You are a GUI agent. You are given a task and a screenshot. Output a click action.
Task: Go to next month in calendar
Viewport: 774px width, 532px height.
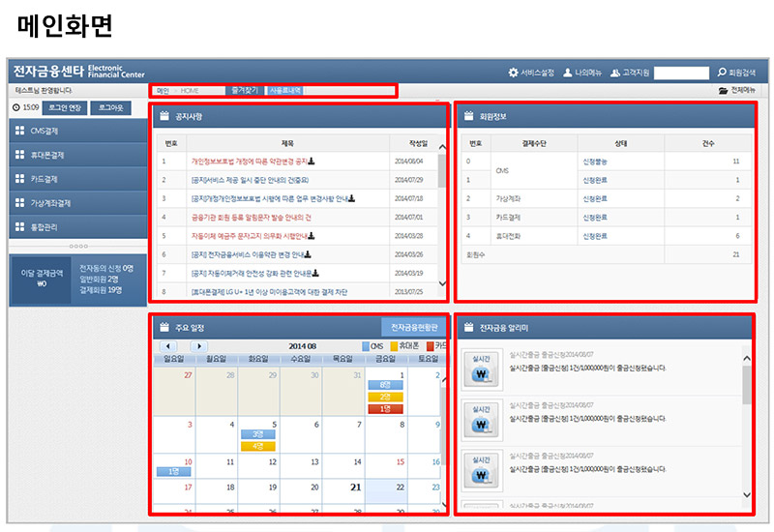(198, 345)
